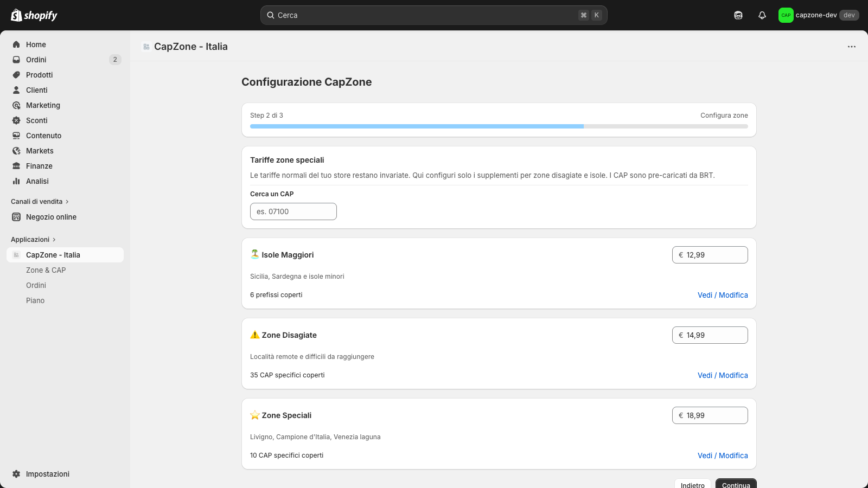Click Vedi / Modifica for Isole Maggiori
Screen dimensions: 868x488
click(723, 295)
